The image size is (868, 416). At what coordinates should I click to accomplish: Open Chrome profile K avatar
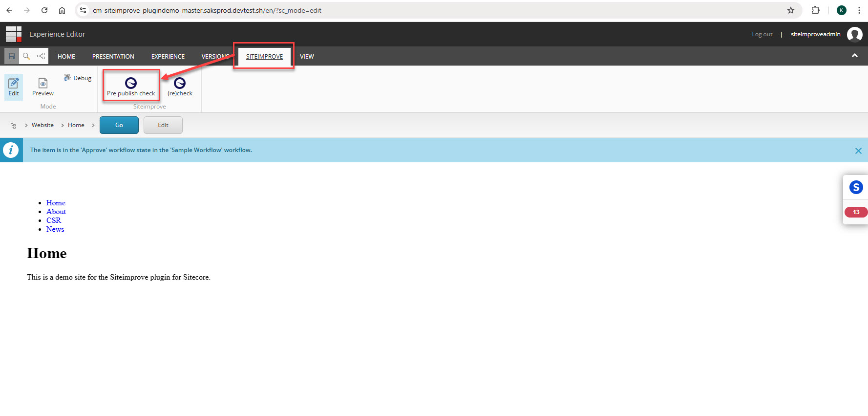click(842, 10)
